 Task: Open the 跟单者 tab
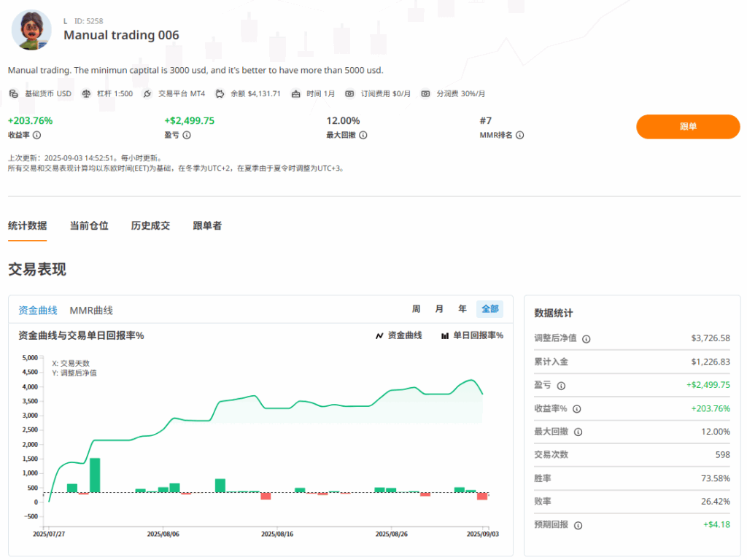(x=207, y=226)
